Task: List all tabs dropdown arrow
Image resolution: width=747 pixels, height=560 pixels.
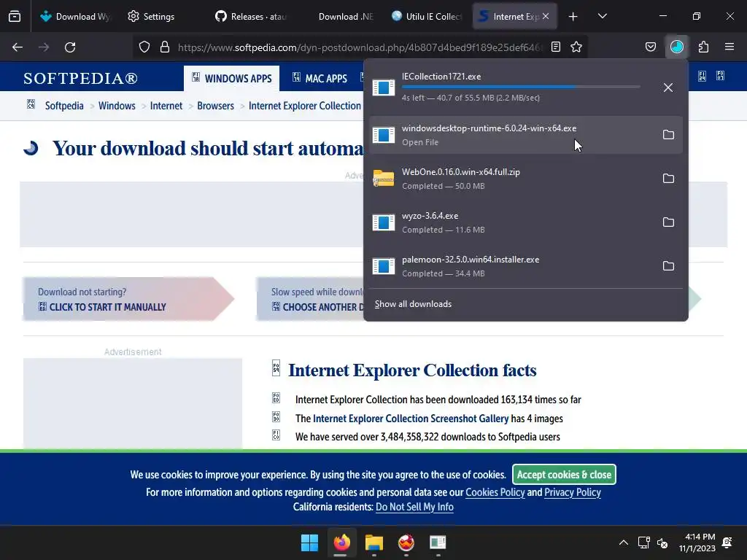Action: [602, 16]
